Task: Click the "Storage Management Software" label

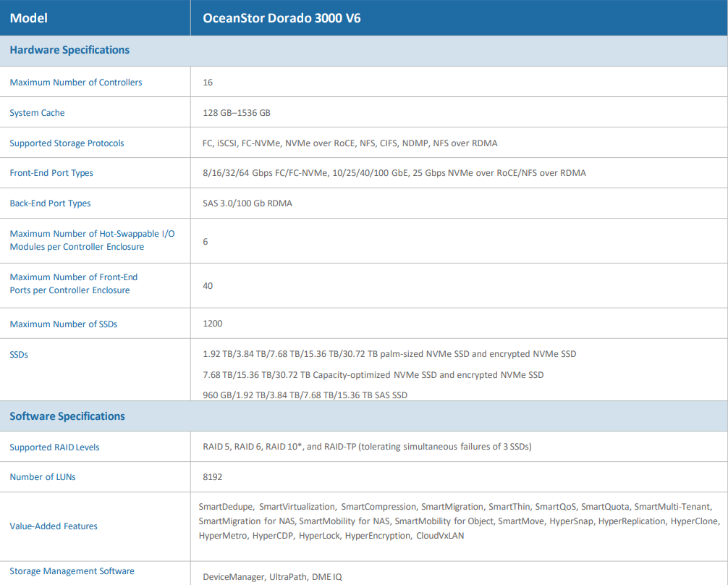Action: click(72, 571)
